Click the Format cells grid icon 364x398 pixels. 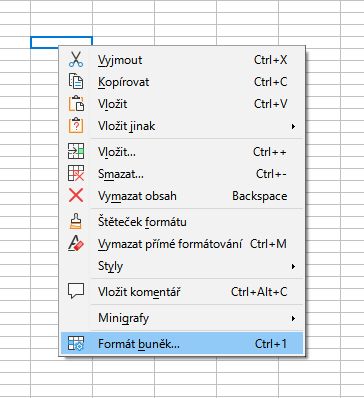[76, 343]
